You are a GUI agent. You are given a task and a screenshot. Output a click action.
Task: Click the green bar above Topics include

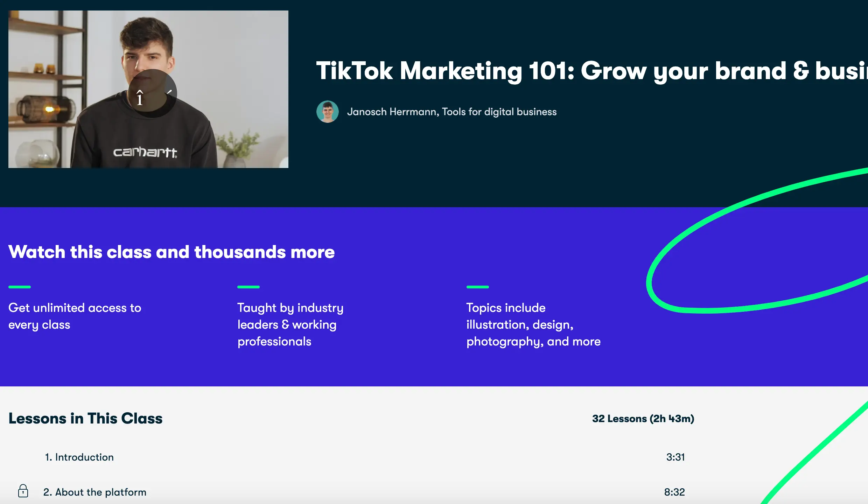pyautogui.click(x=477, y=287)
